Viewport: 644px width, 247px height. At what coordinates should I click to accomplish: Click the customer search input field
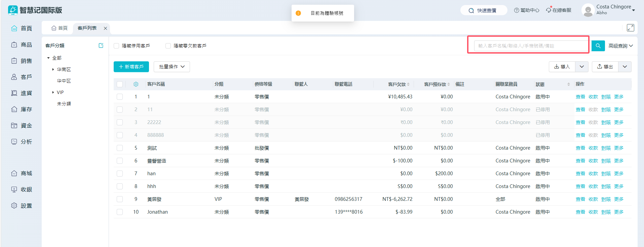(x=531, y=46)
